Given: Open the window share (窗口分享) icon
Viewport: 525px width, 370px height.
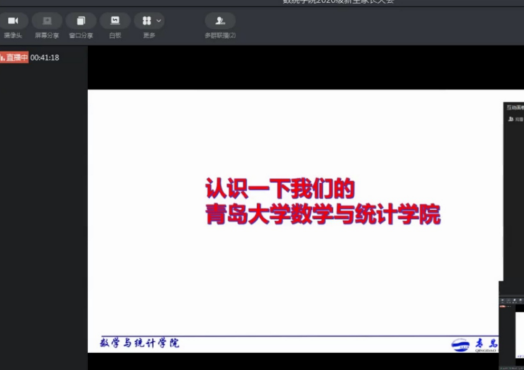Looking at the screenshot, I should pyautogui.click(x=81, y=21).
